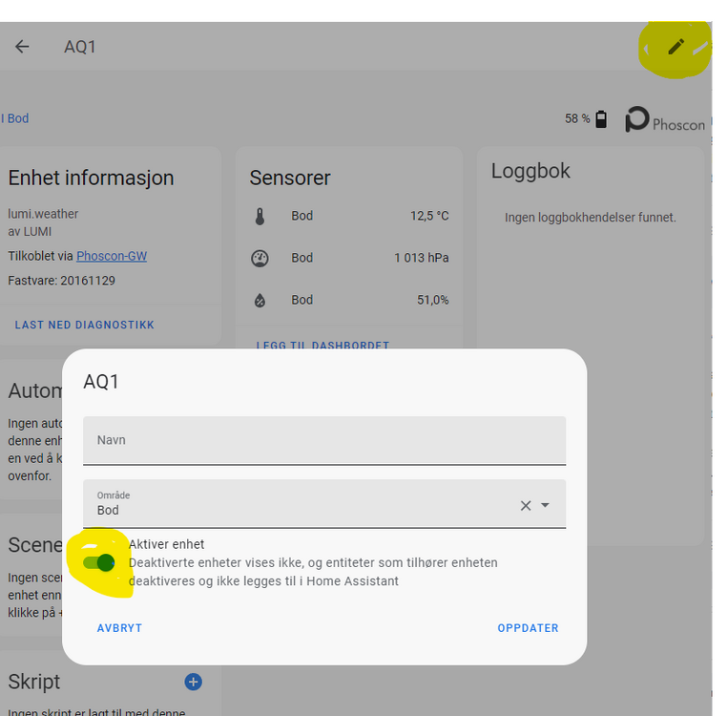Viewport: 728px width, 716px height.
Task: Click the humidity drop icon for Bod
Action: (x=260, y=300)
